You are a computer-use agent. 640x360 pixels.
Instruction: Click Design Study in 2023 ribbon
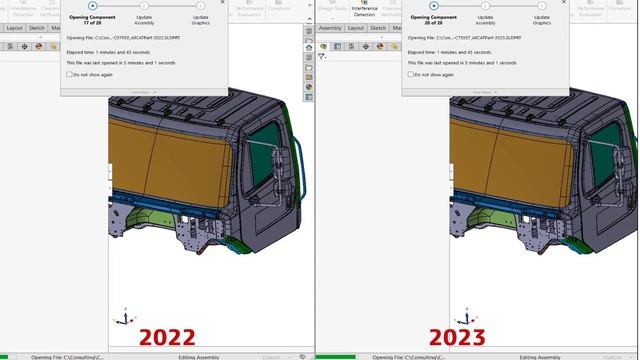[332, 9]
